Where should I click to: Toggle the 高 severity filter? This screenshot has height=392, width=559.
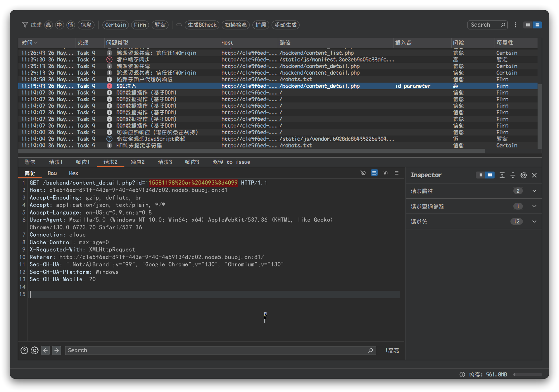(49, 25)
